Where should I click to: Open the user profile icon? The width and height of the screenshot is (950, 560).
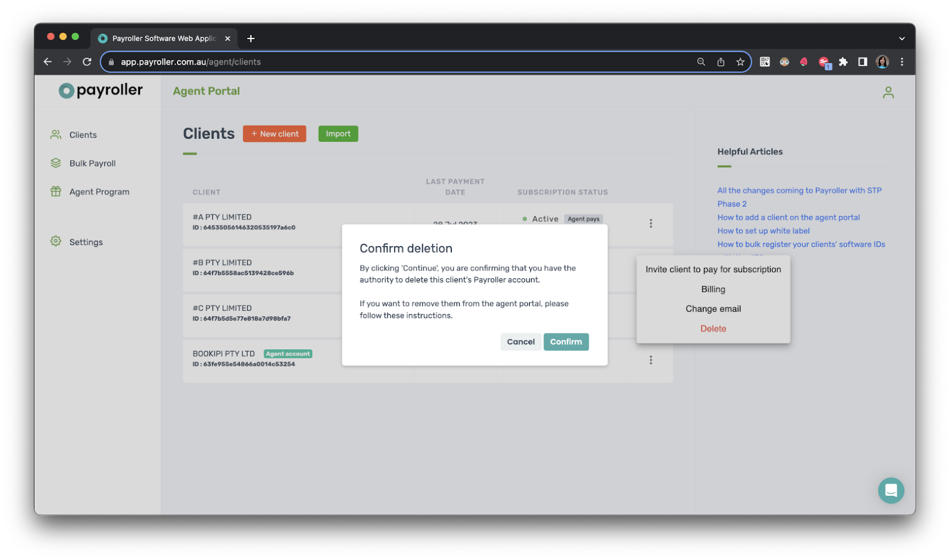(x=888, y=93)
